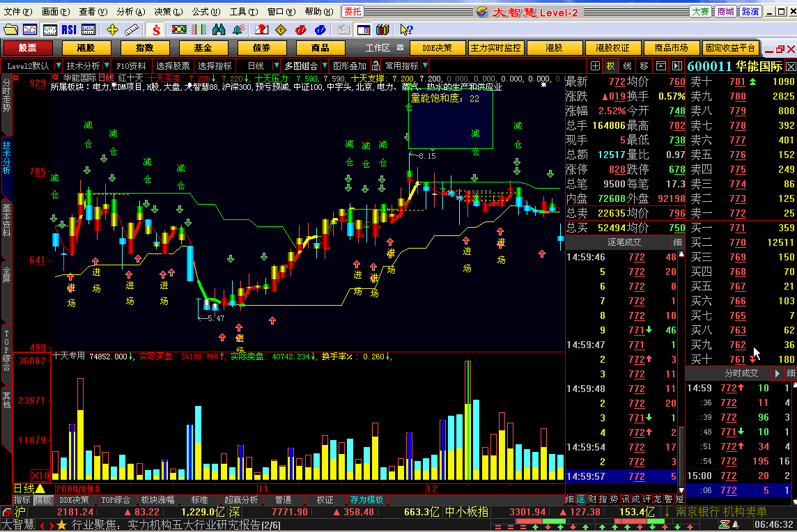Open the folder icon in the toolbar
Viewport: 797px width, 532px height.
tap(10, 30)
